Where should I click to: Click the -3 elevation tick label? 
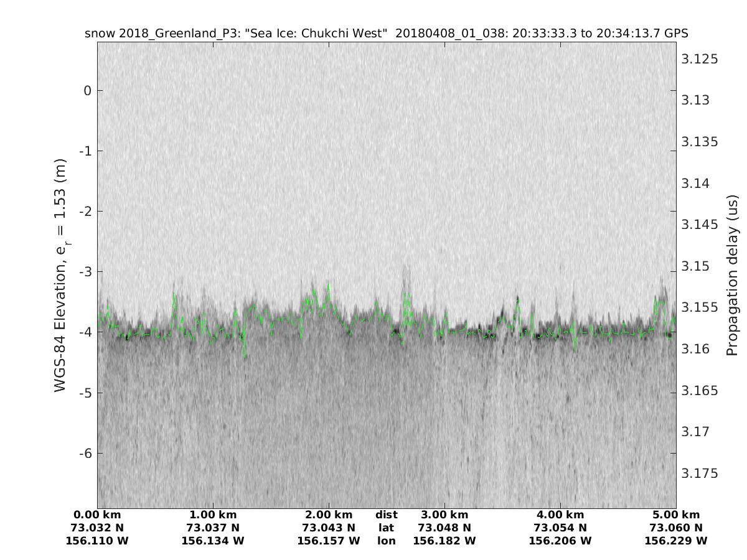[x=85, y=272]
